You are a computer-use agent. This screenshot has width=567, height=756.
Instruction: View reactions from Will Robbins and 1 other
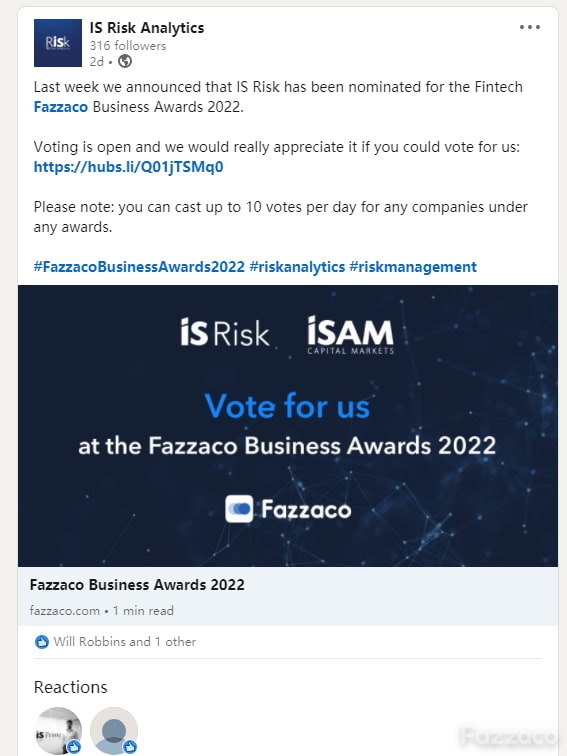click(124, 642)
